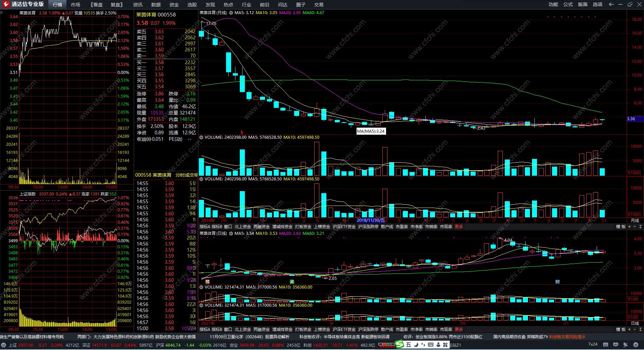Screen dimensions: 644x350
Task: Open the 日线 period selector
Action: click(x=635, y=323)
